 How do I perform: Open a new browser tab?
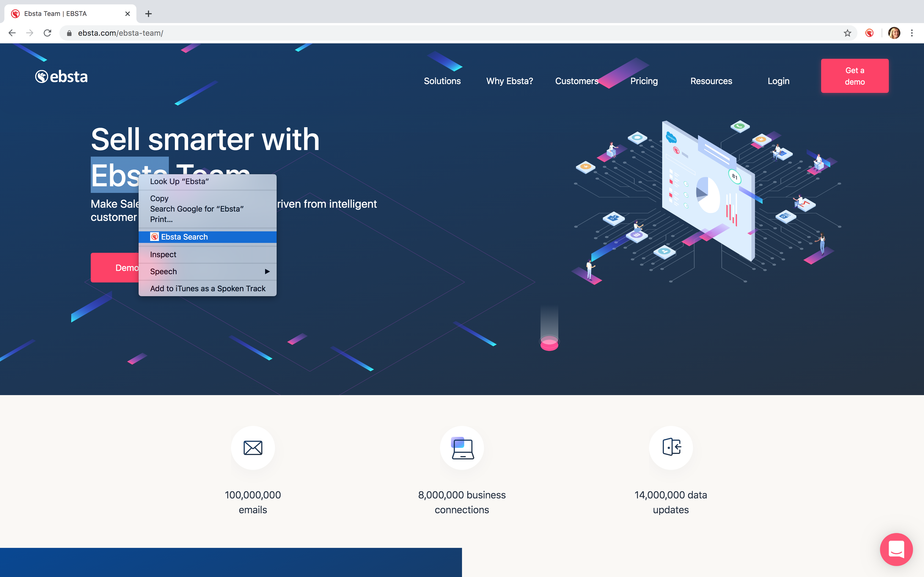coord(148,14)
